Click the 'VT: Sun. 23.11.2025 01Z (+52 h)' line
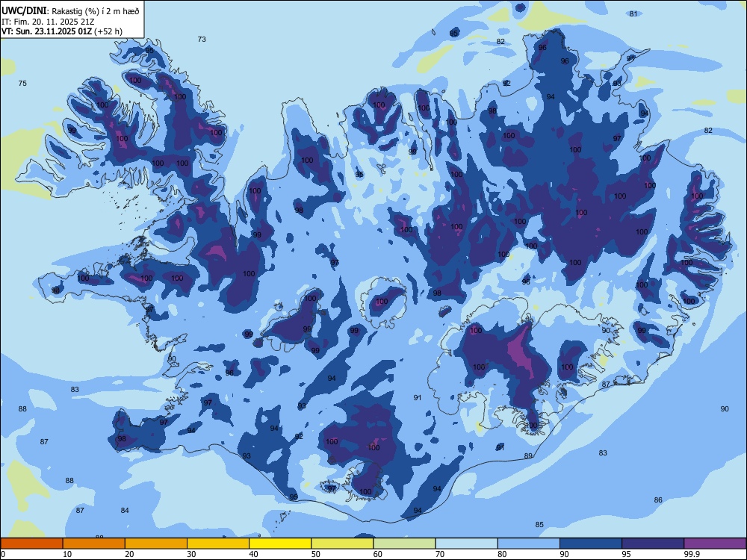Viewport: 747px width, 560px height. pos(62,31)
